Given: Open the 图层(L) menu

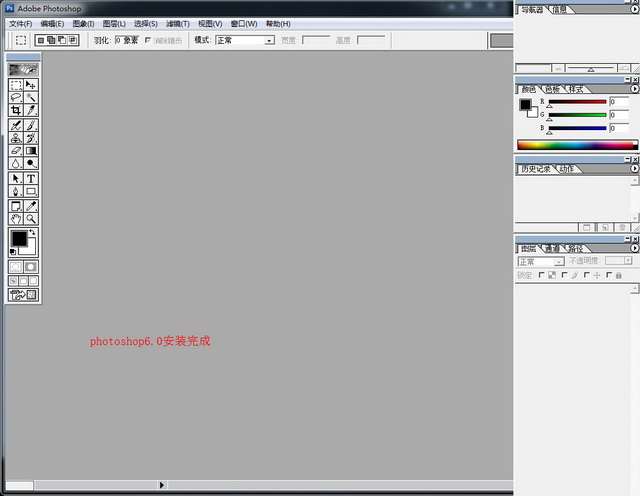Looking at the screenshot, I should point(114,24).
